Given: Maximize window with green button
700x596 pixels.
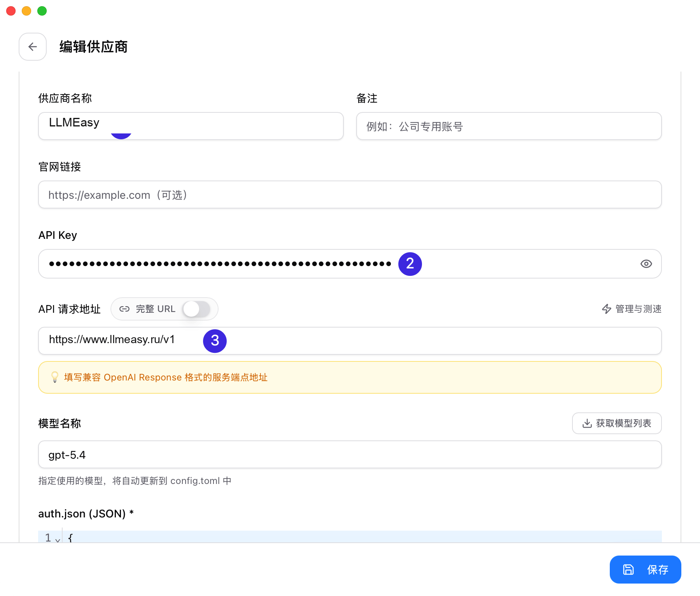Looking at the screenshot, I should point(42,11).
